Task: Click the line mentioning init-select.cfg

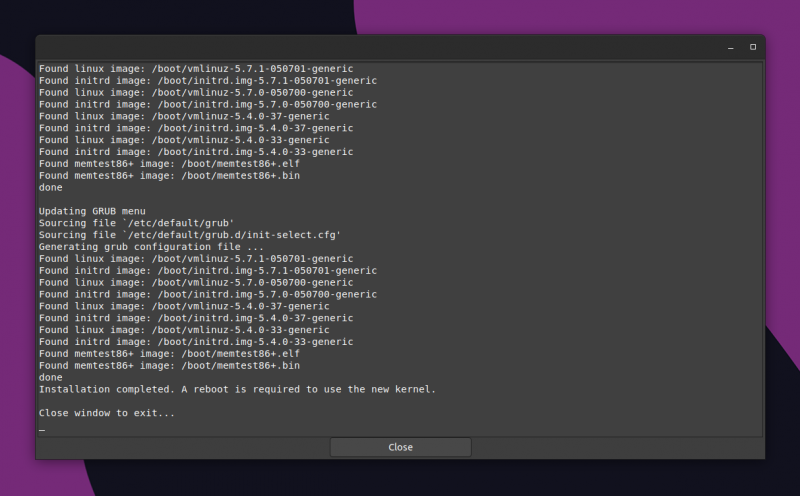Action: [x=190, y=235]
